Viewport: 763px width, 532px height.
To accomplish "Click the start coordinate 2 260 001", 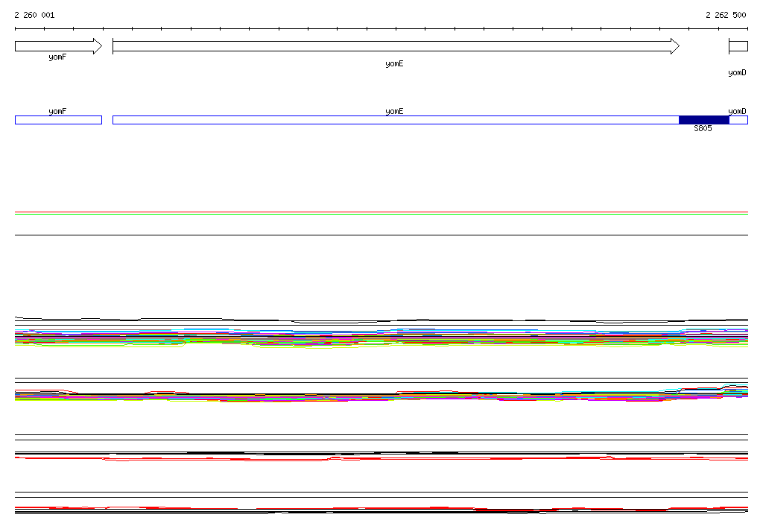I will (34, 15).
